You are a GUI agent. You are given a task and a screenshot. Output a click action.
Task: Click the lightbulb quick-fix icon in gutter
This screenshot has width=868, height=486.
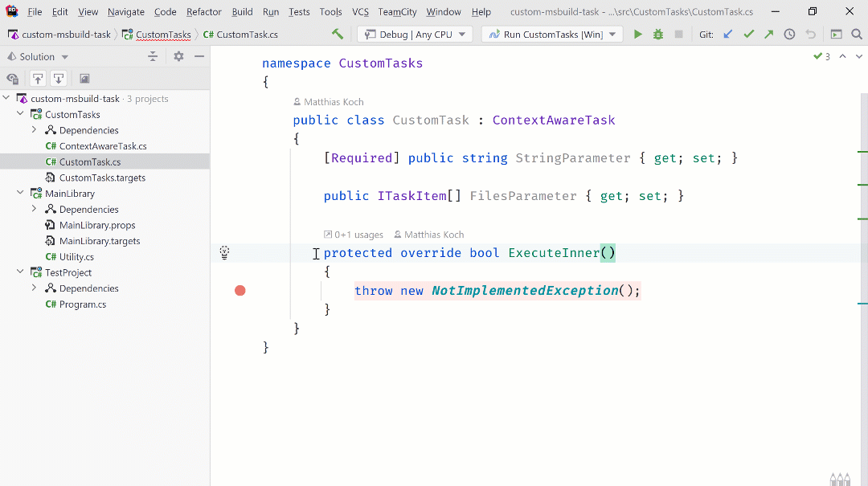point(225,253)
